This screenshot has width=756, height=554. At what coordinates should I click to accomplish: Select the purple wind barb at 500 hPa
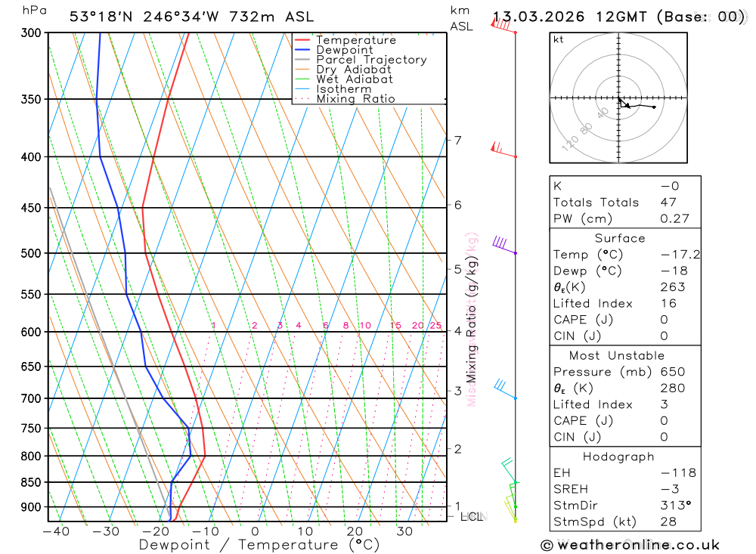(x=504, y=245)
